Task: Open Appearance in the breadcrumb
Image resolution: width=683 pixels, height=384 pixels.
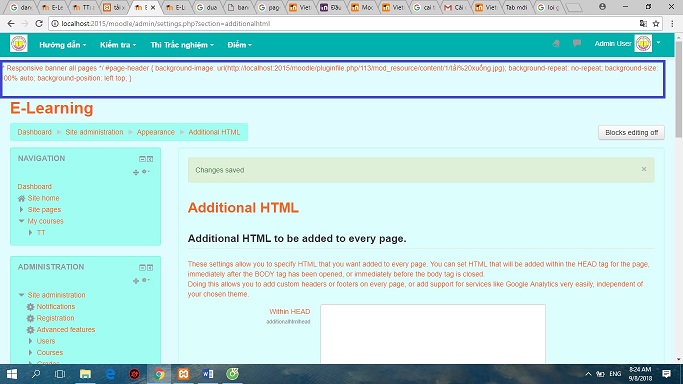Action: [156, 132]
